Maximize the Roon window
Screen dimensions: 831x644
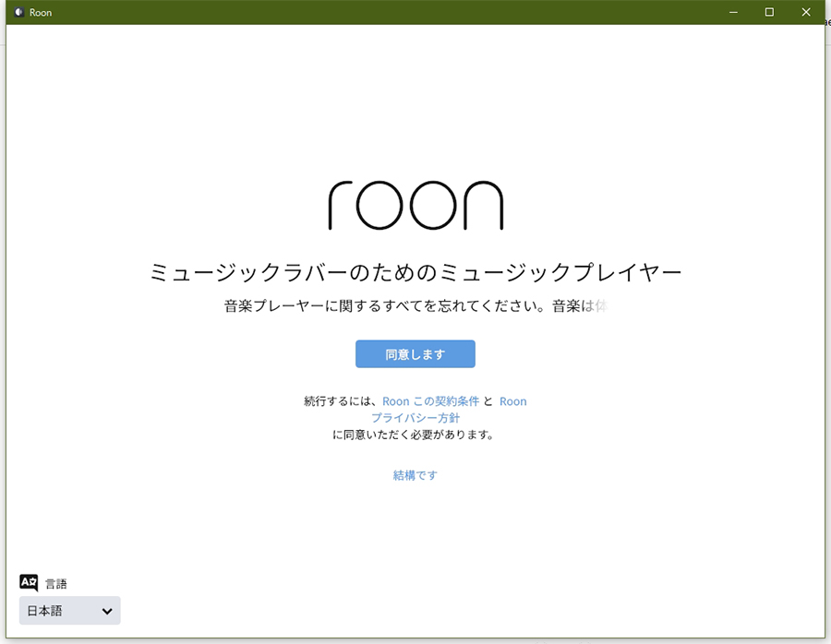click(x=769, y=12)
